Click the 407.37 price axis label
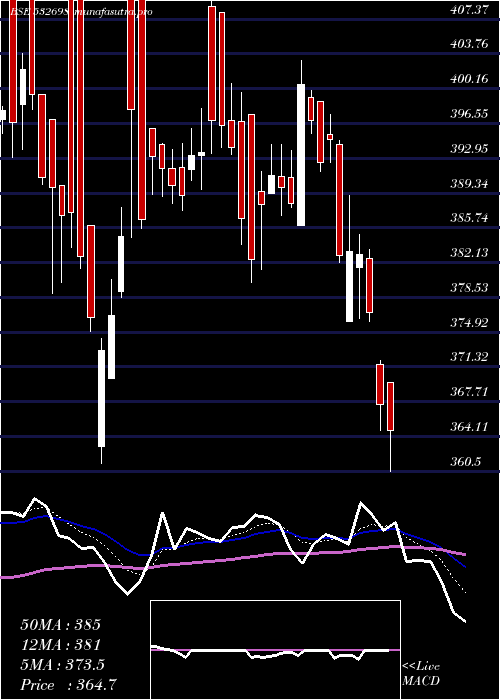The image size is (500, 700). tap(471, 10)
